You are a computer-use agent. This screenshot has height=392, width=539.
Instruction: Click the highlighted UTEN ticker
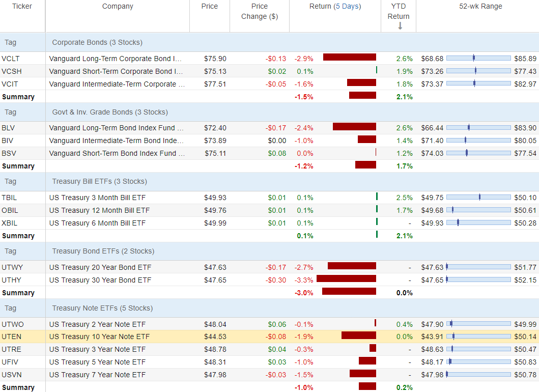click(x=11, y=337)
